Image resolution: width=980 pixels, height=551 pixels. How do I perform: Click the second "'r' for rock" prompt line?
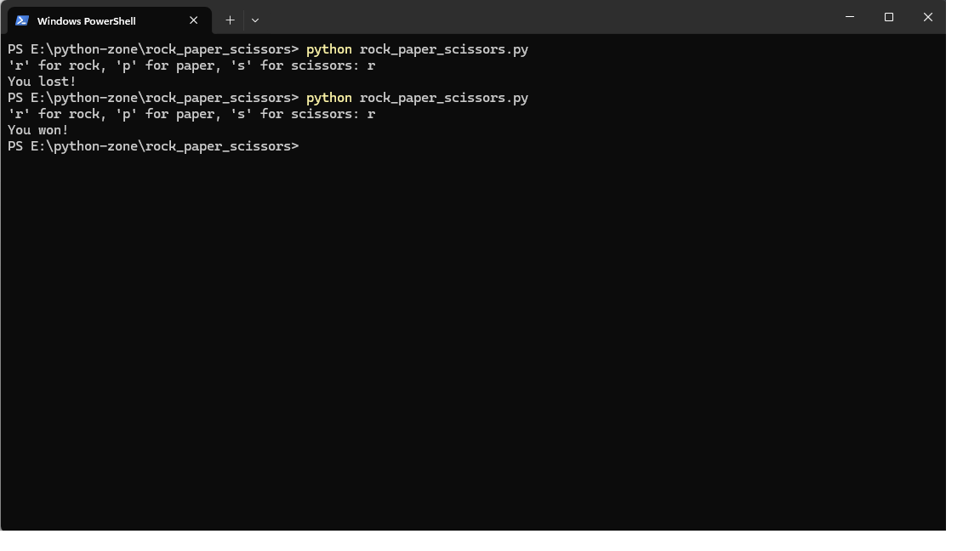(191, 114)
